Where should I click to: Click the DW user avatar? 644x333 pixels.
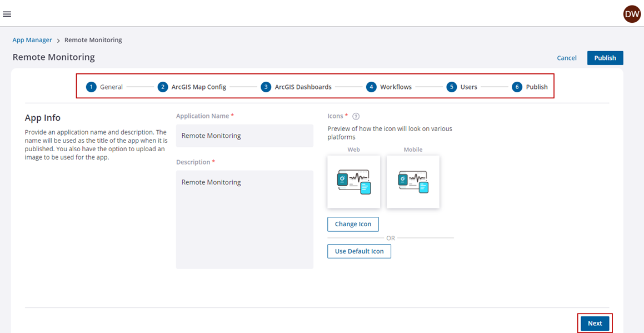(632, 14)
